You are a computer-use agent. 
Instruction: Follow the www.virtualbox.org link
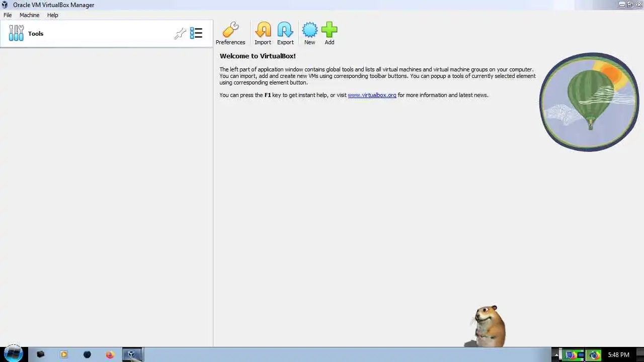pyautogui.click(x=372, y=95)
